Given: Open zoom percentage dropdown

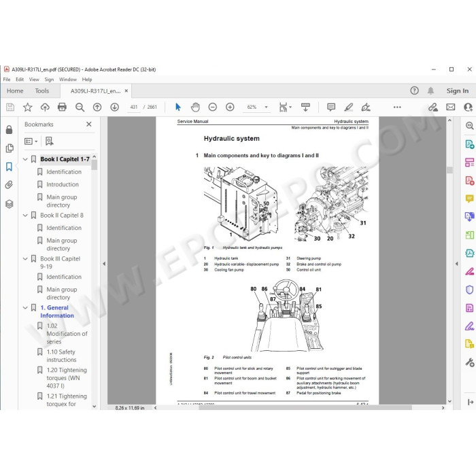Looking at the screenshot, I should [x=267, y=107].
